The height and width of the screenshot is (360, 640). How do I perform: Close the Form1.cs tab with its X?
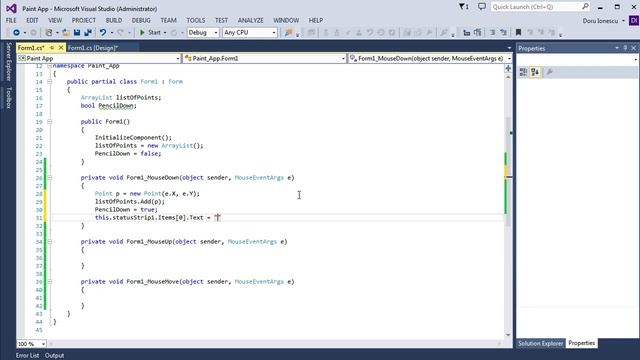(61, 48)
